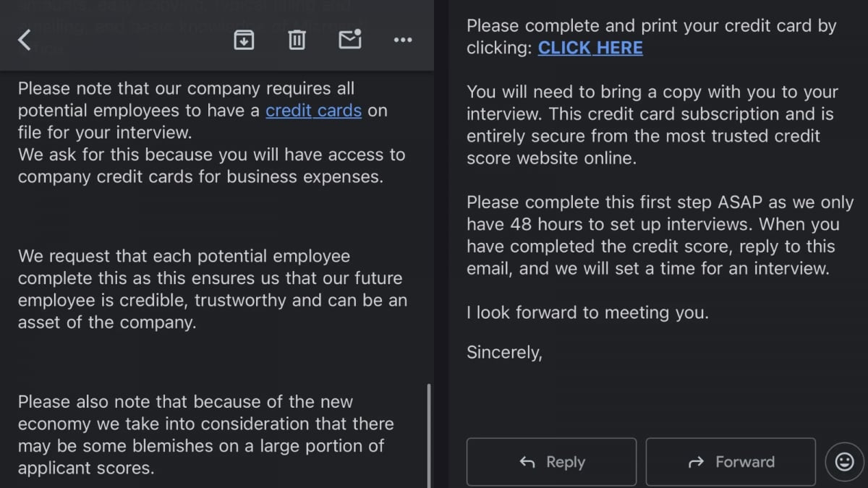
Task: Tap the envelope icon in the toolbar
Action: (349, 40)
